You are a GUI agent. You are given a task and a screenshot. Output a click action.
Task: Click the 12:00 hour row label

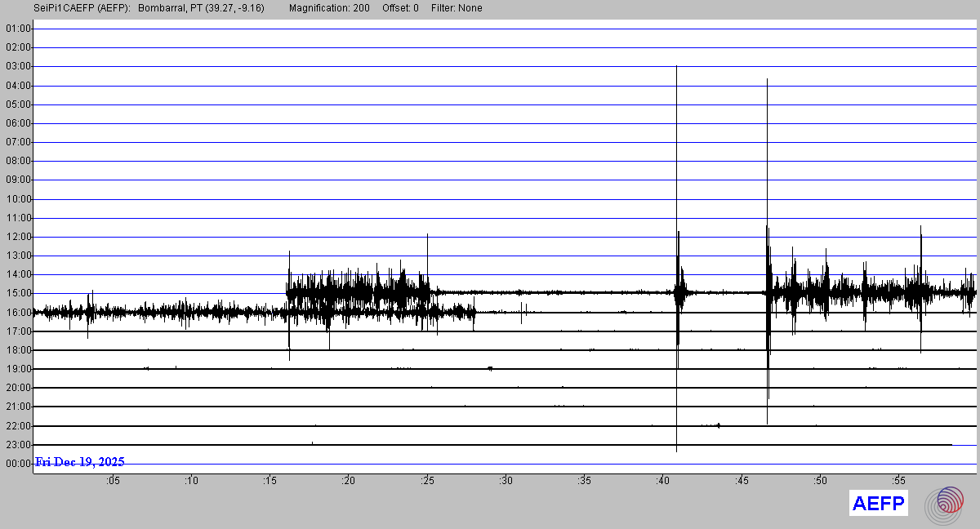point(18,237)
